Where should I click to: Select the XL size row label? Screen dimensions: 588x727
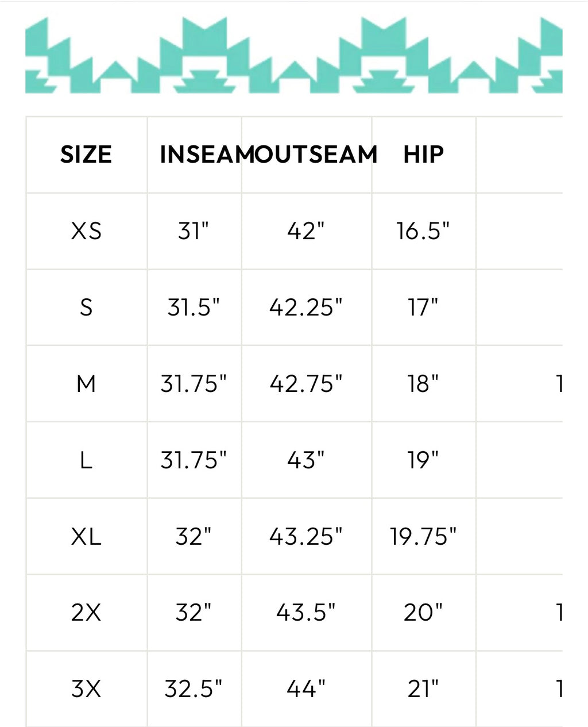(x=86, y=536)
